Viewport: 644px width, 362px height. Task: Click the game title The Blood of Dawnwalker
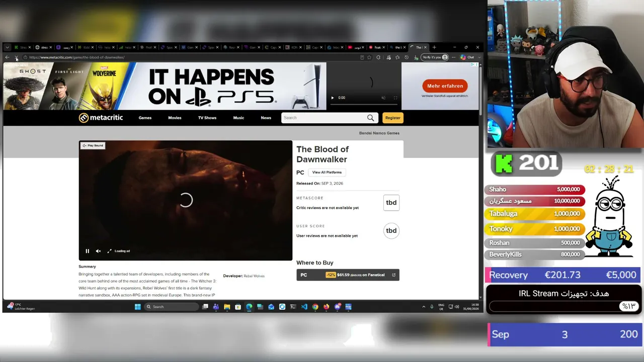coord(323,154)
